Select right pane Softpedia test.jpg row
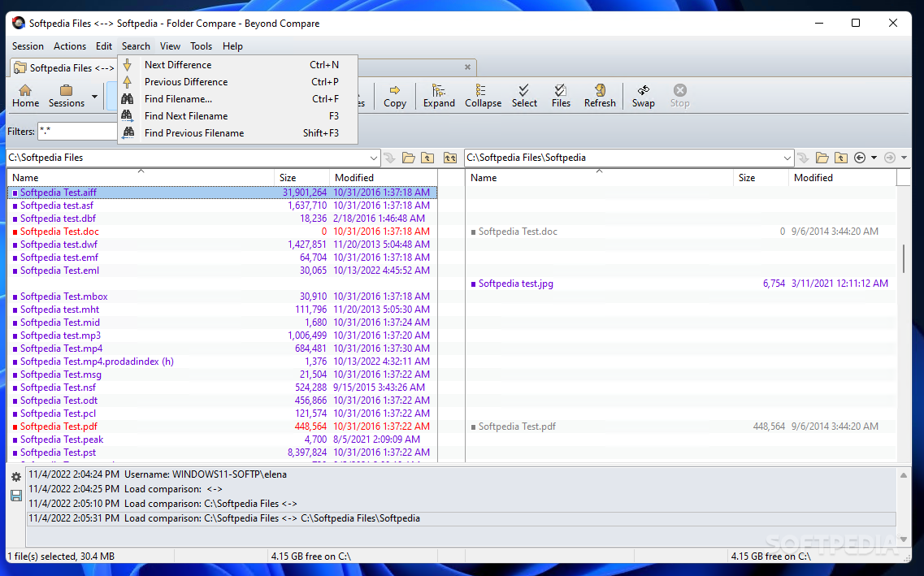 681,284
